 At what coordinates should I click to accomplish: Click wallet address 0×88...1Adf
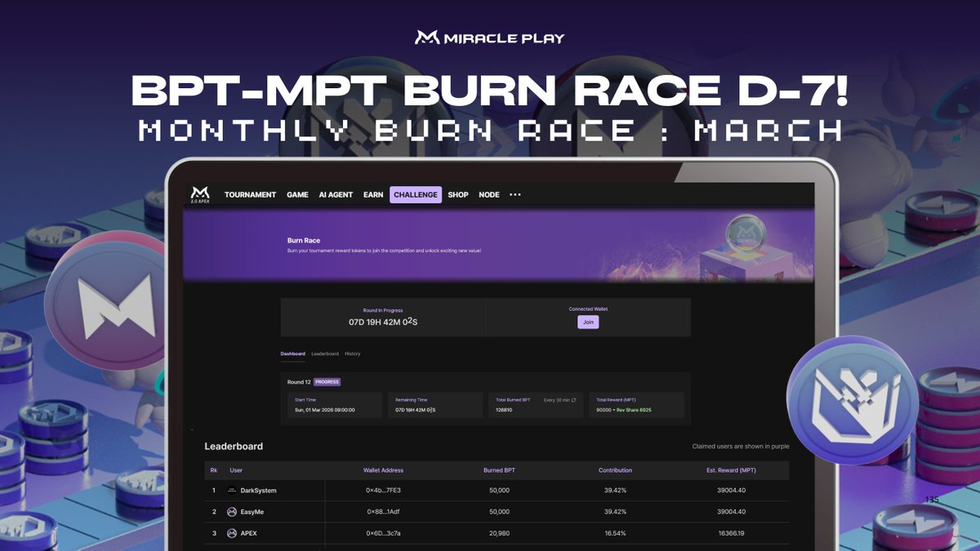pyautogui.click(x=383, y=512)
